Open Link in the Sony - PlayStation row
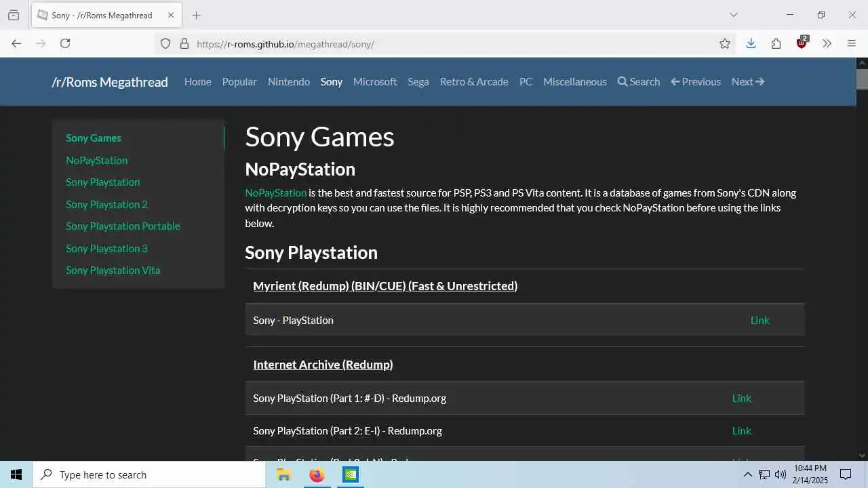The height and width of the screenshot is (488, 868). (x=759, y=320)
